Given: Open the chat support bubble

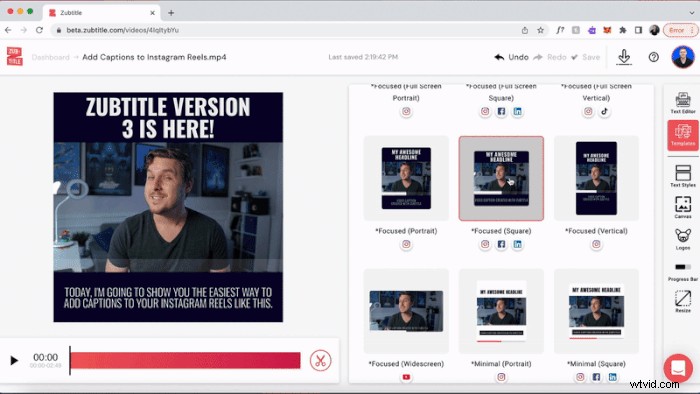Looking at the screenshot, I should pos(678,368).
